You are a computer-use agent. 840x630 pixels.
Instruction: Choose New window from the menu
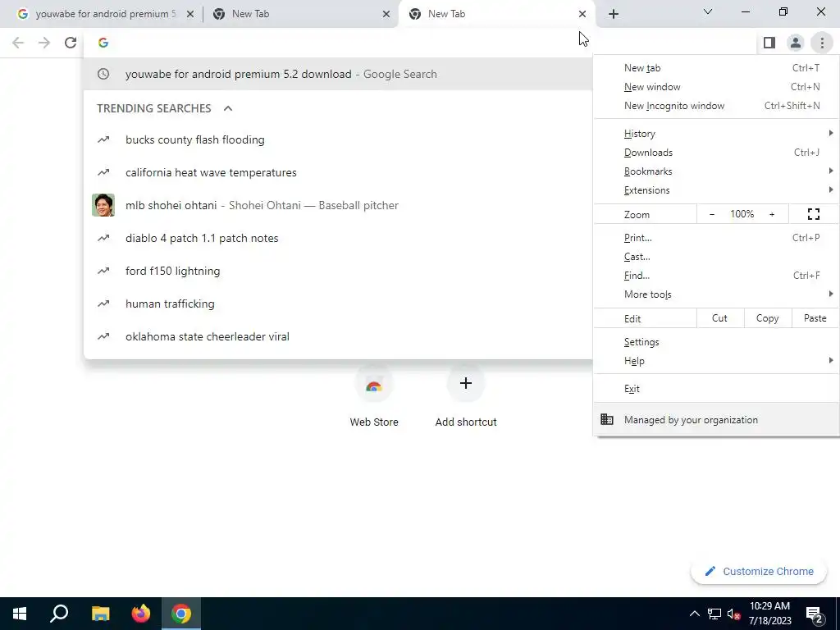(x=716, y=87)
